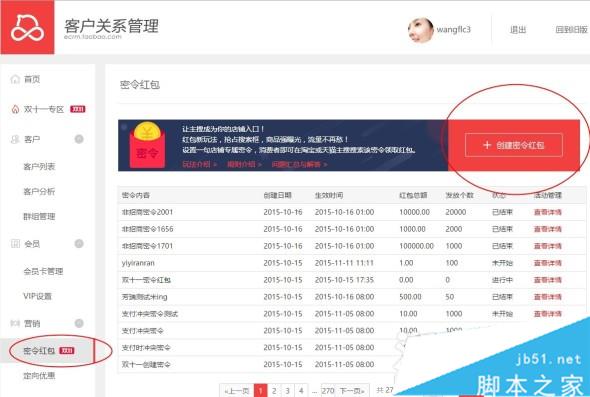Open 群组管理 in the sidebar
The width and height of the screenshot is (590, 397).
[39, 216]
